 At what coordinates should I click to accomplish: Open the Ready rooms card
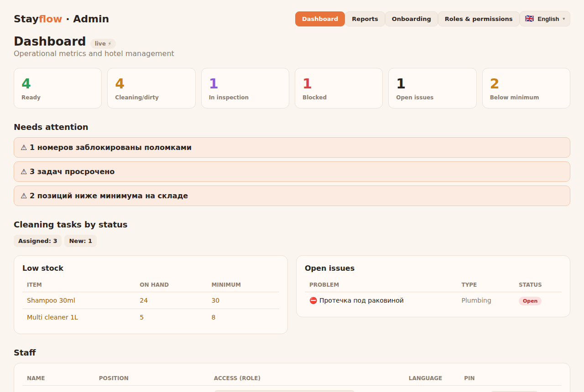(57, 88)
